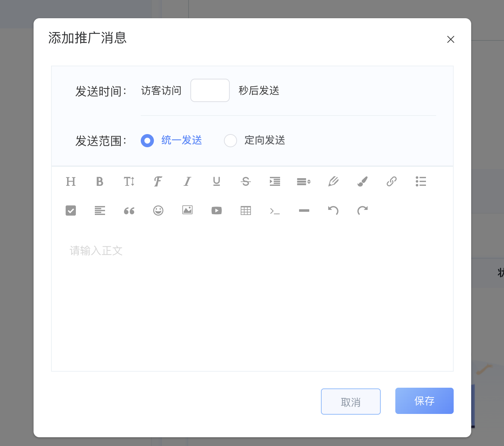This screenshot has height=446, width=504.
Task: Click the Heading icon in editor toolbar
Action: click(71, 181)
